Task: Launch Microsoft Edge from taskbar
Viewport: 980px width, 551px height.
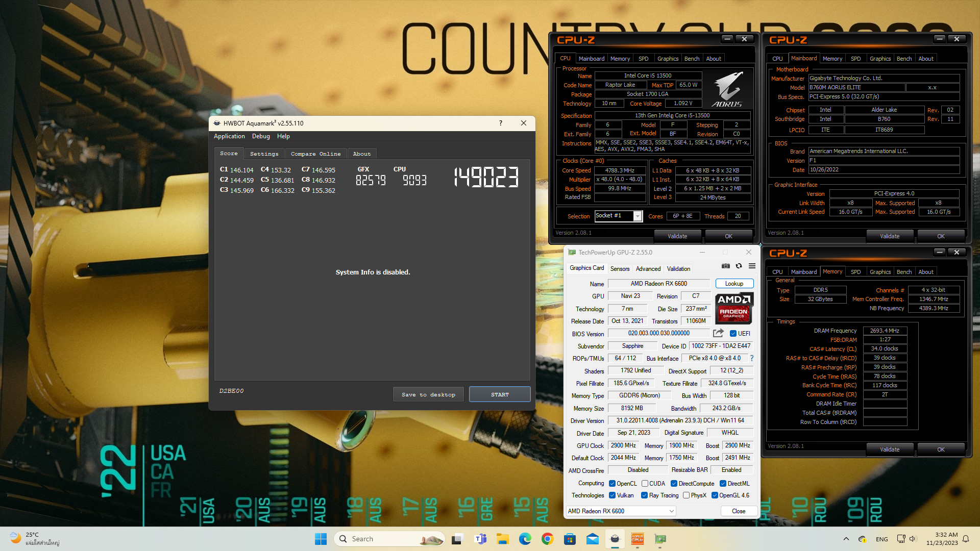Action: (x=525, y=539)
